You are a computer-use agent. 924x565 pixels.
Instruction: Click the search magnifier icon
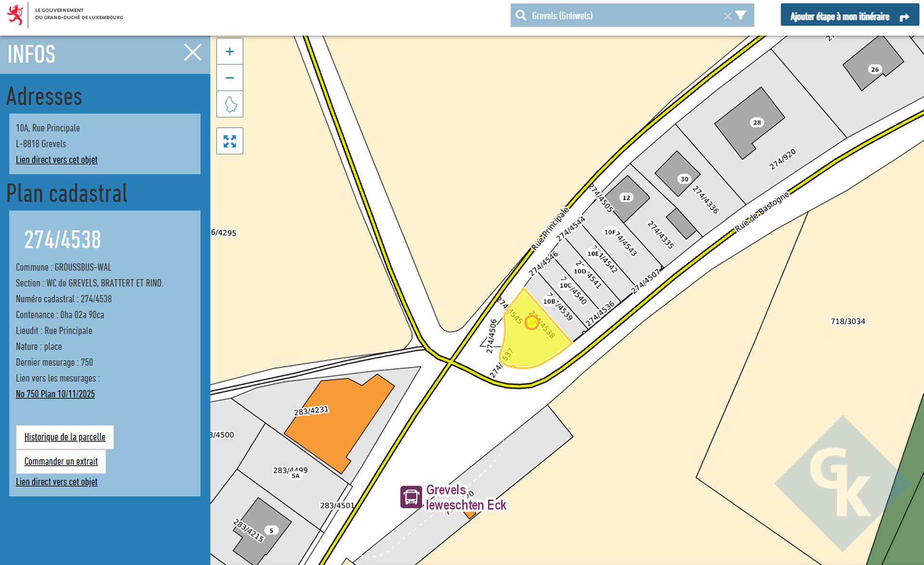point(521,15)
